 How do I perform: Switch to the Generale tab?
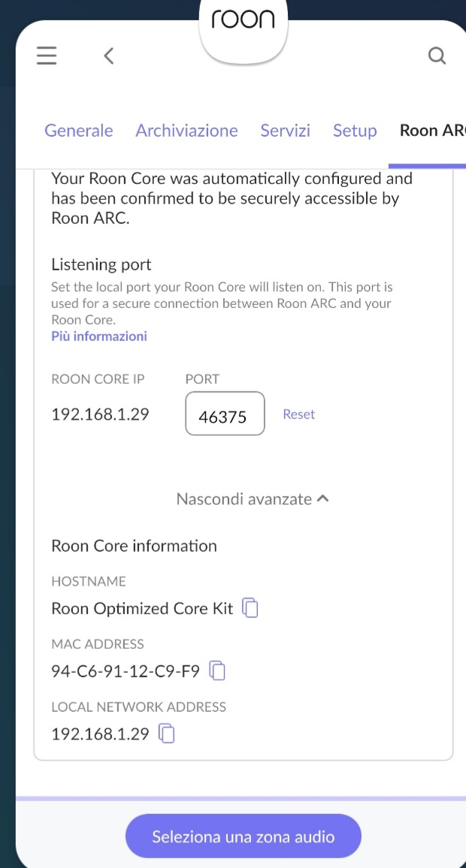coord(79,131)
